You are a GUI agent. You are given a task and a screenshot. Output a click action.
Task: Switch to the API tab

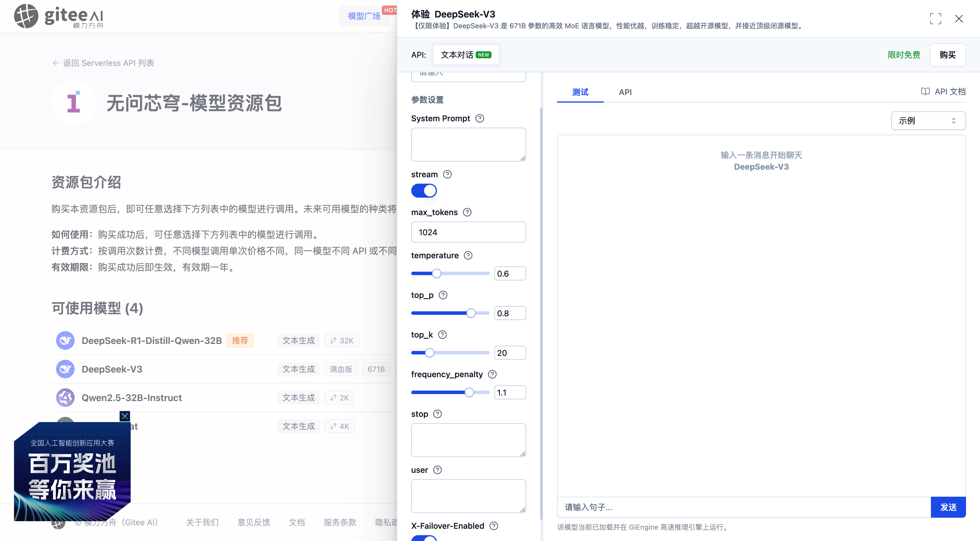625,92
